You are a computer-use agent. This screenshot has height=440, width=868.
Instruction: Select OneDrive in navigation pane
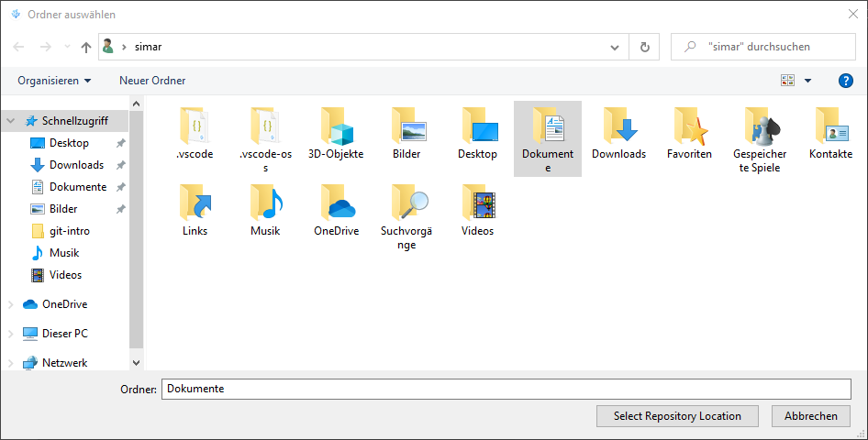click(x=64, y=304)
